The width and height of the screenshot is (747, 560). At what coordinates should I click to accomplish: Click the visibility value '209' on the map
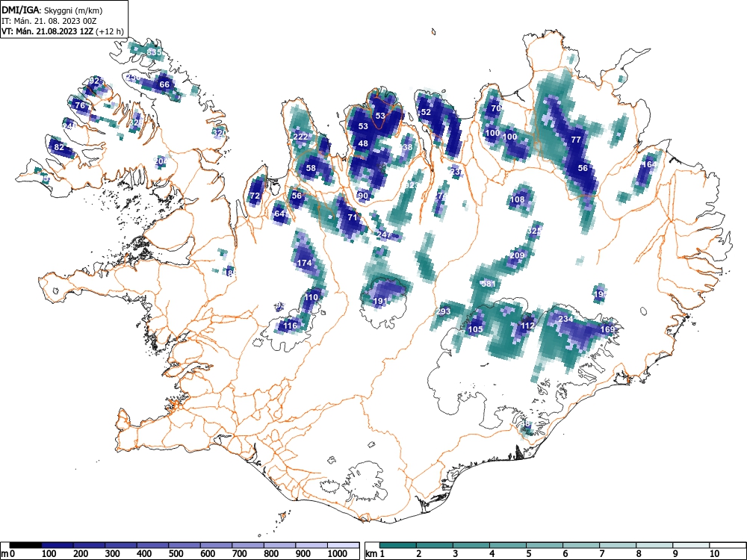pyautogui.click(x=517, y=255)
